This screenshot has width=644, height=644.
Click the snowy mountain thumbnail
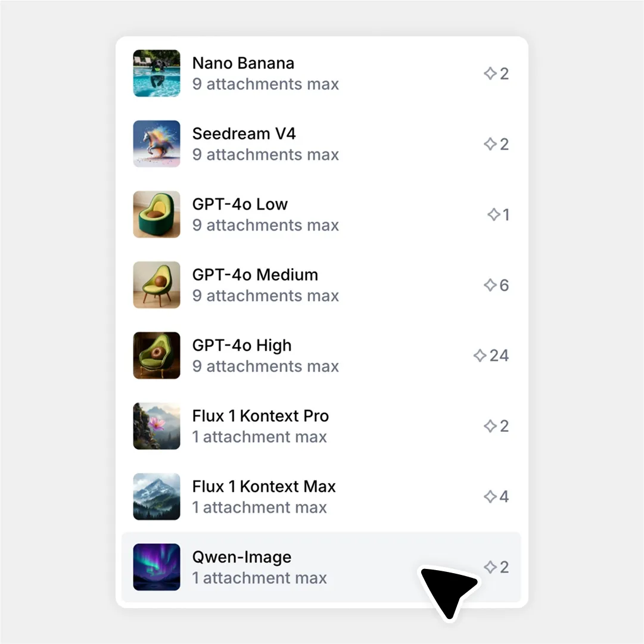[x=157, y=497]
